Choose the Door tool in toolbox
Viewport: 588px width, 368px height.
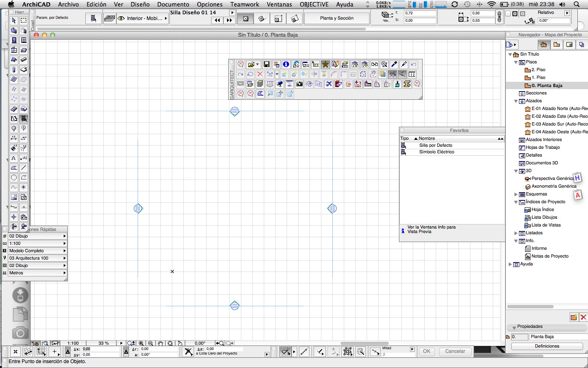tap(14, 40)
